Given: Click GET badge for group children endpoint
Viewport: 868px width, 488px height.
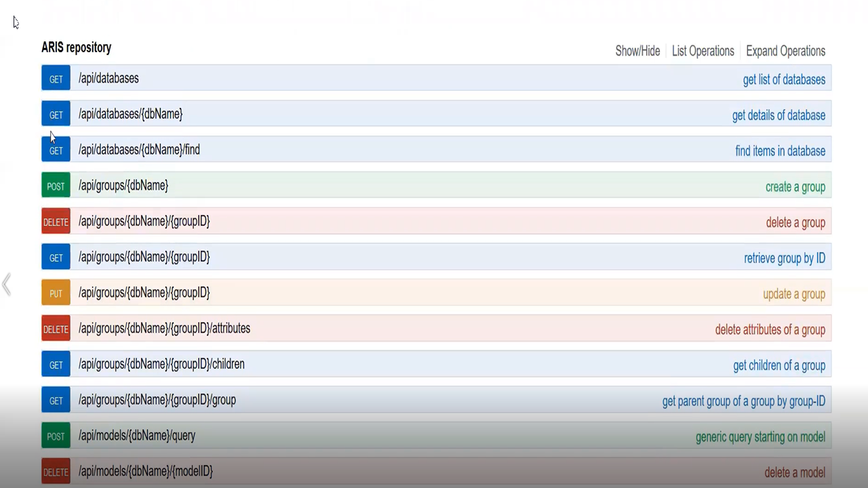Looking at the screenshot, I should pos(56,365).
